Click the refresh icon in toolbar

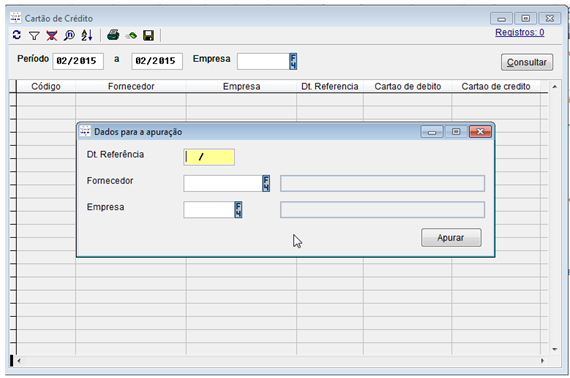[16, 35]
